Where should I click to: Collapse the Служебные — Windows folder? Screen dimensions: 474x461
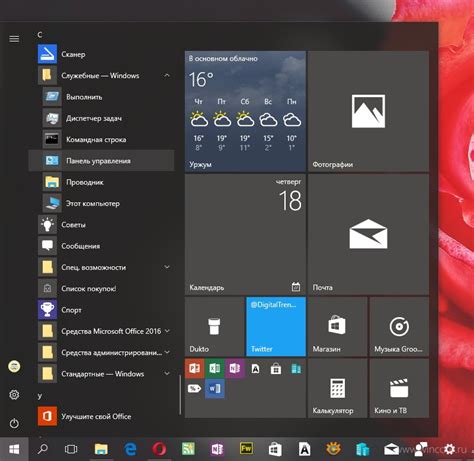tap(167, 76)
